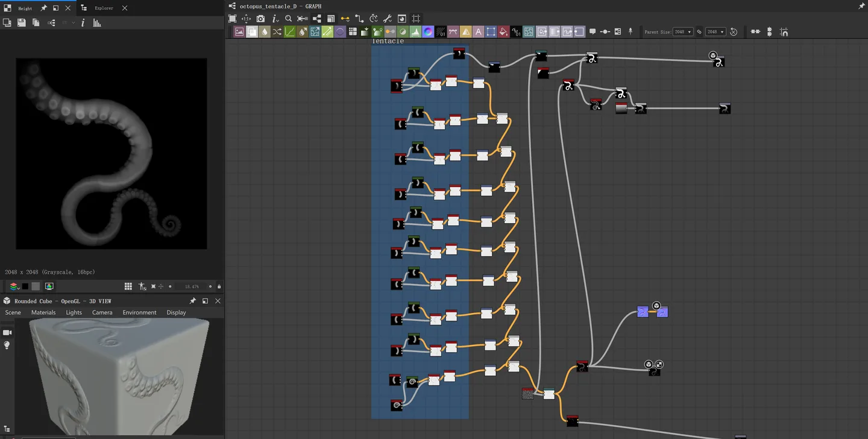Add an HSL color wheel node
The image size is (868, 439).
tap(428, 32)
